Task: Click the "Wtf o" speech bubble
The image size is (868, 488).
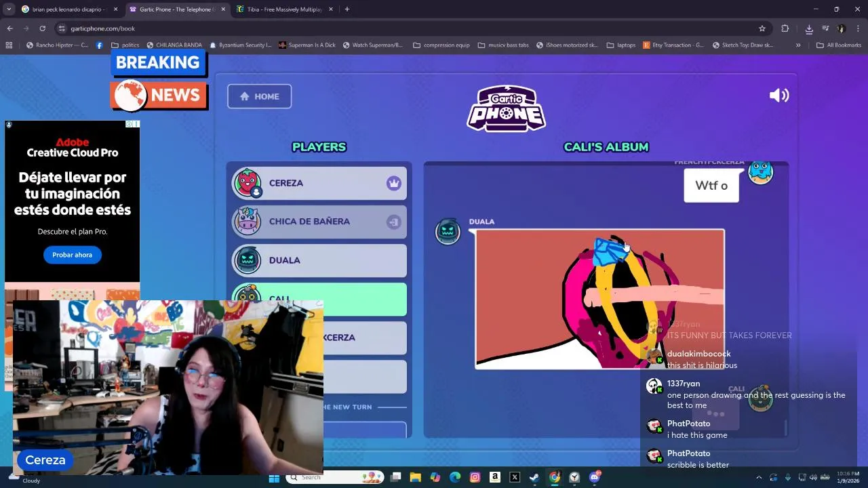Action: (711, 185)
